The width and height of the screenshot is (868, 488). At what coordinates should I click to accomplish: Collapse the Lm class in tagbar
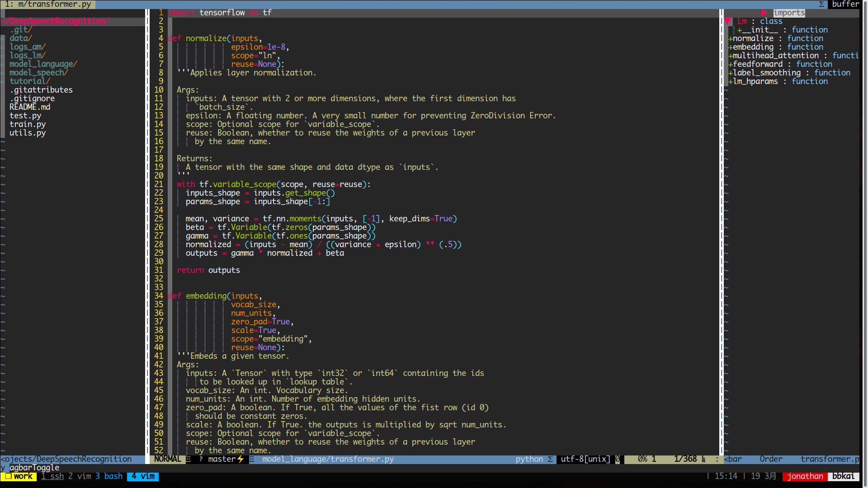(x=728, y=21)
